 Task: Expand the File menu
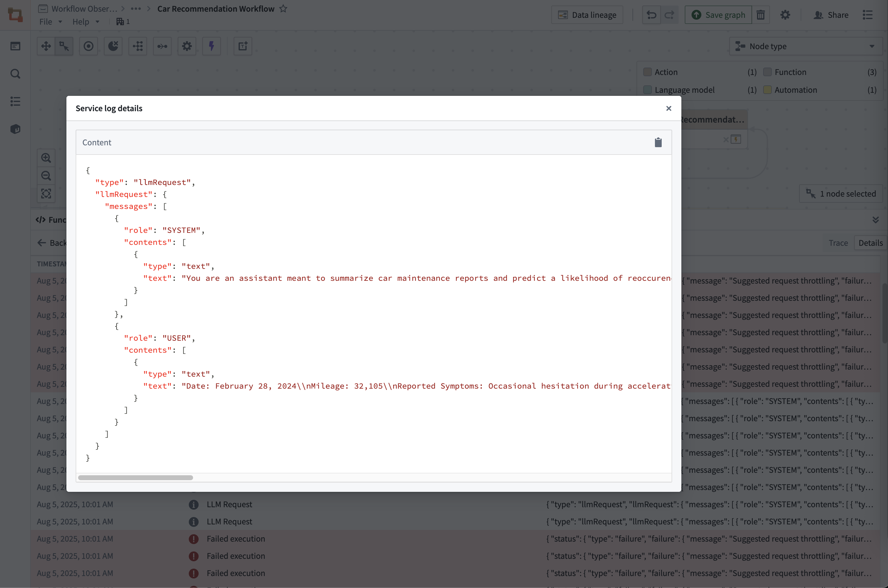point(50,22)
